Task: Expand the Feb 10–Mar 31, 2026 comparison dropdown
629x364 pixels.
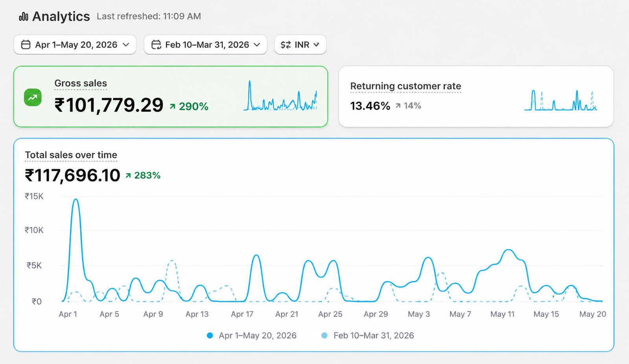Action: (206, 45)
